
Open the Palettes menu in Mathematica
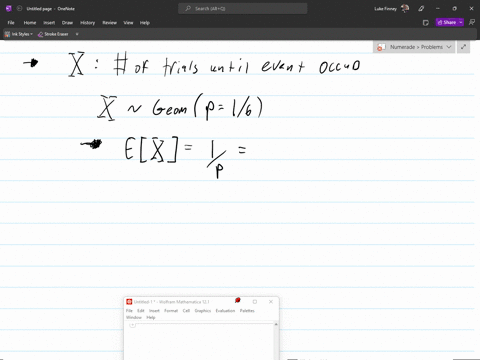(x=247, y=311)
